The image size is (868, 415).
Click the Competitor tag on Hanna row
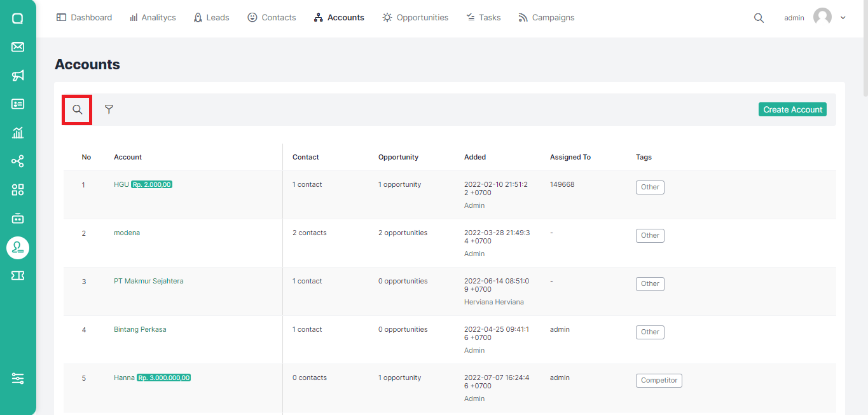click(x=659, y=381)
